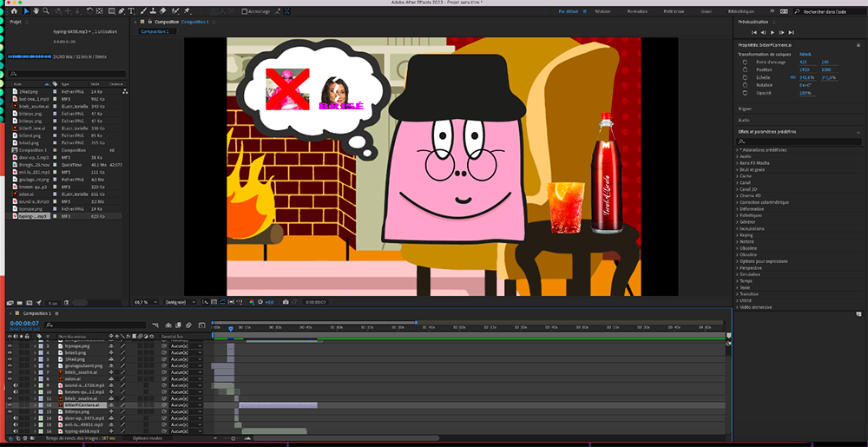Image resolution: width=868 pixels, height=447 pixels.
Task: Switch to the Révision workspace
Action: [x=603, y=11]
